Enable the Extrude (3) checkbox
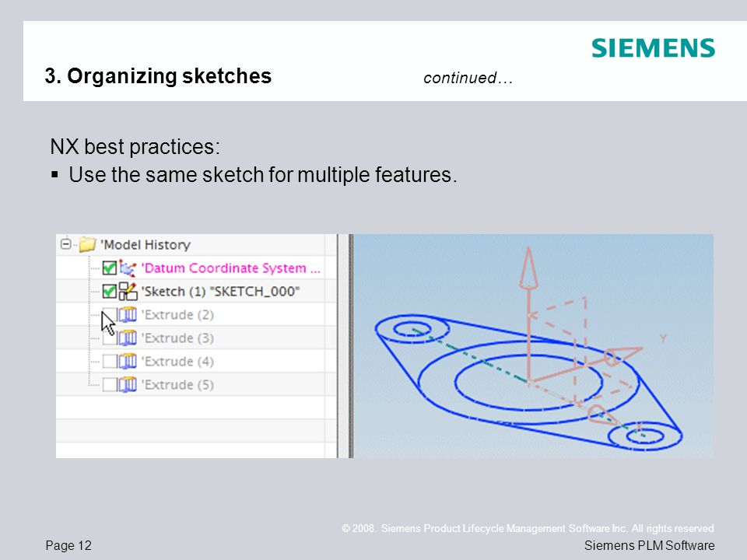Viewport: 747px width, 560px height. click(110, 338)
